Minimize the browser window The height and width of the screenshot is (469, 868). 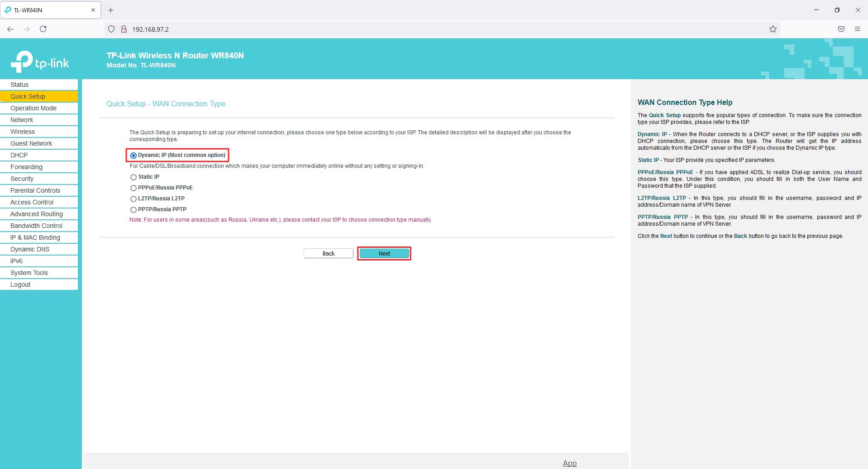(816, 10)
